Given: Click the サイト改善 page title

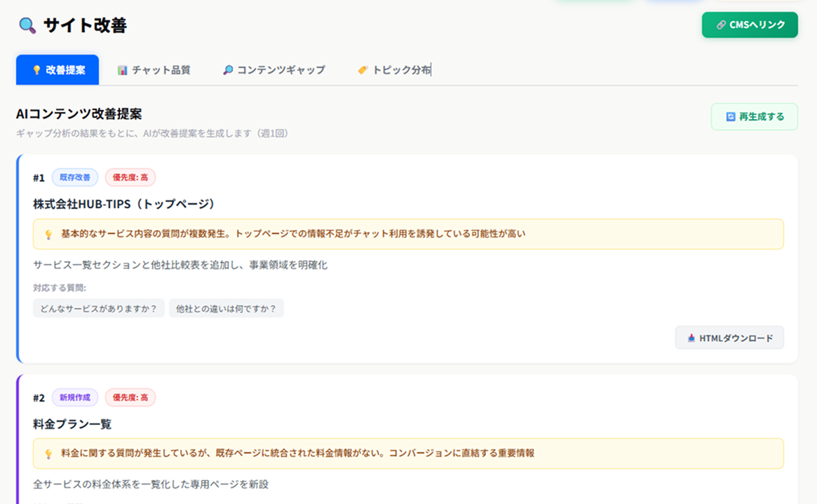Looking at the screenshot, I should pos(85,25).
